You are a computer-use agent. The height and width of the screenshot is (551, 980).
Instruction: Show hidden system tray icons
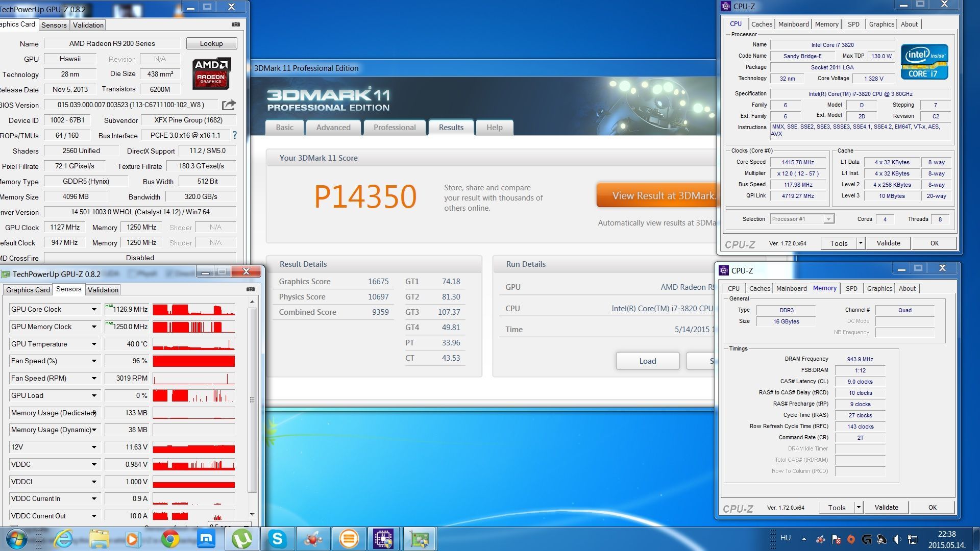[x=804, y=539]
